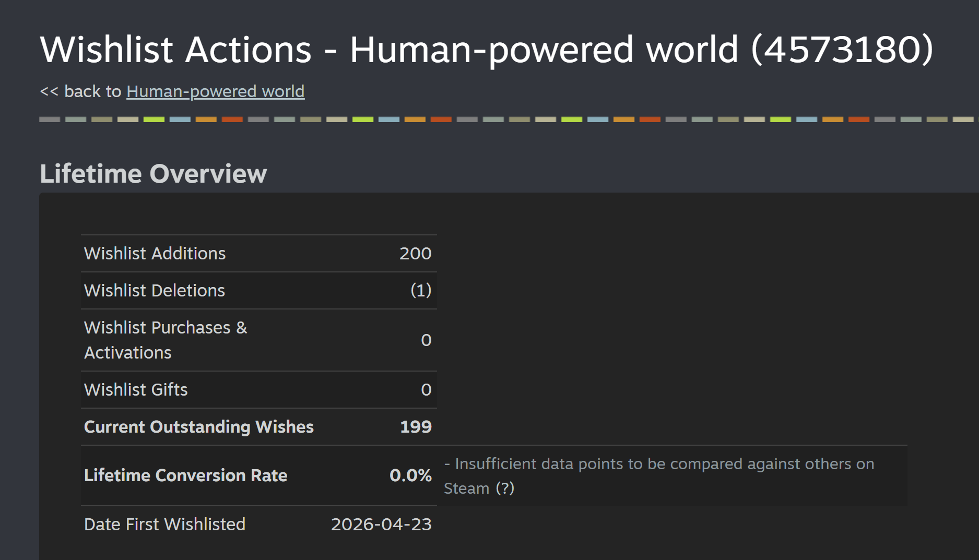The height and width of the screenshot is (560, 979).
Task: Click the Wishlist Additions value 200
Action: click(x=415, y=254)
